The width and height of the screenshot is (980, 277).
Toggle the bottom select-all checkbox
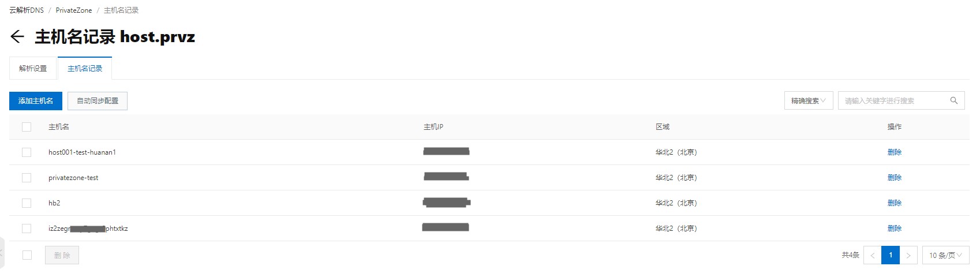27,255
